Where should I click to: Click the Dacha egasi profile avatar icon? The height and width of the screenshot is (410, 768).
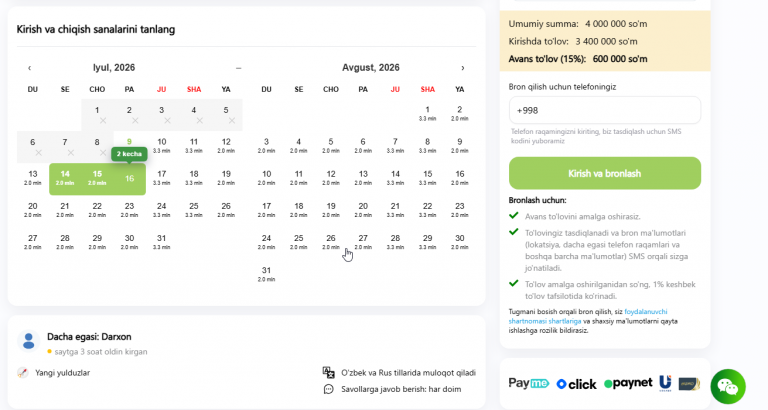[x=28, y=341]
